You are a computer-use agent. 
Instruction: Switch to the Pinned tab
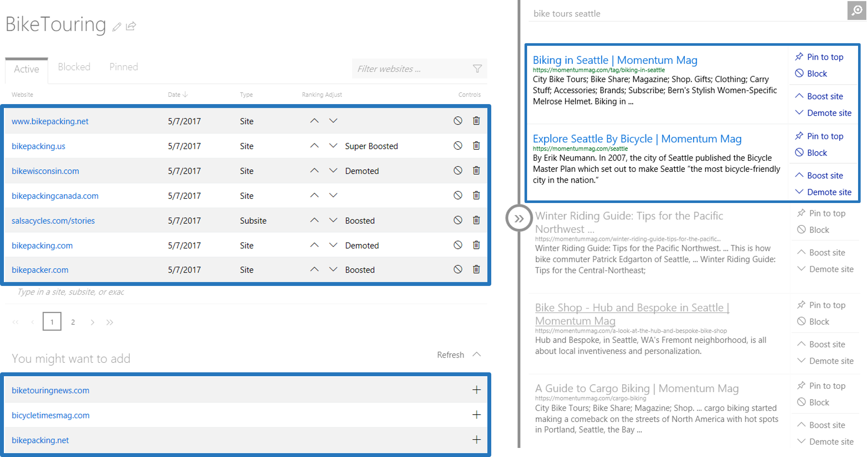click(x=124, y=67)
